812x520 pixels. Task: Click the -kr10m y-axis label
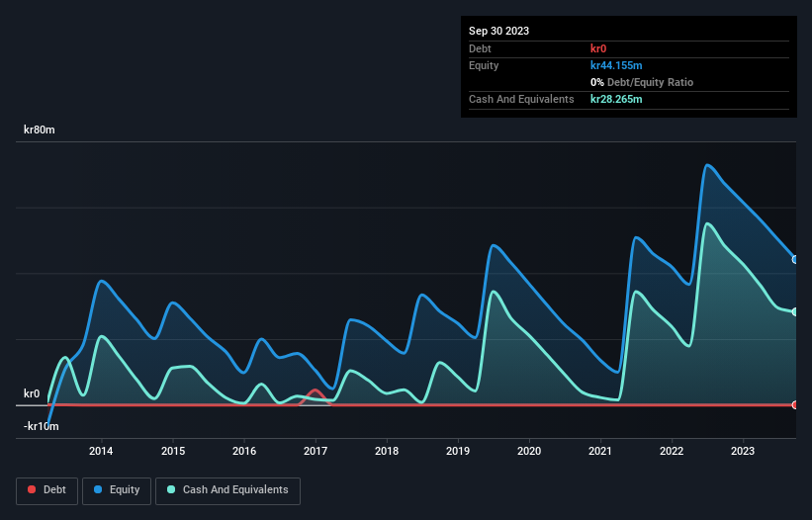[42, 426]
